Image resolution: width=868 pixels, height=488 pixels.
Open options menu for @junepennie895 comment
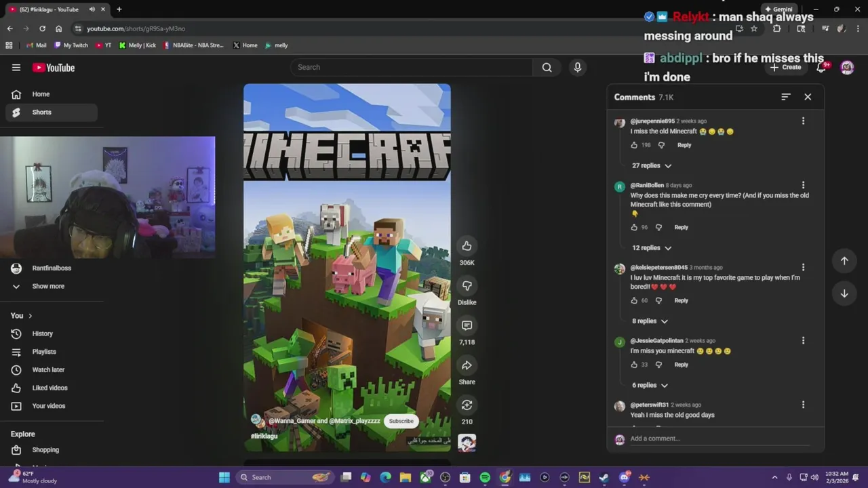click(x=803, y=121)
